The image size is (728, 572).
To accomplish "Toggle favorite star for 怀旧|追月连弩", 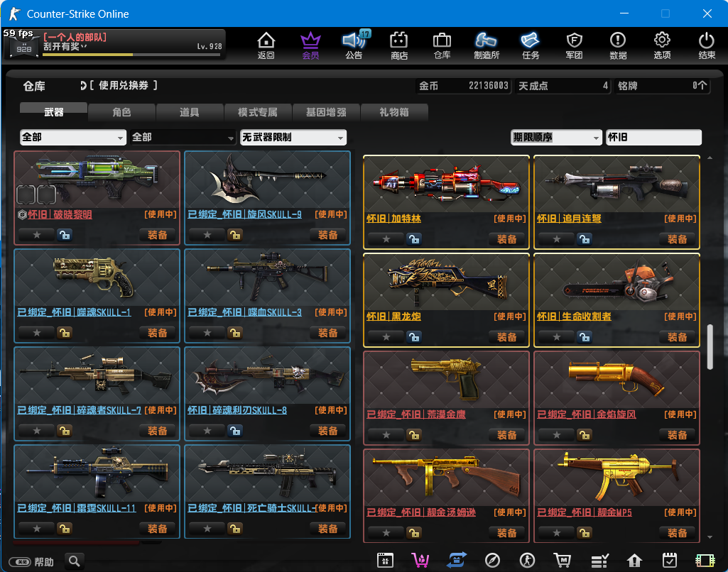I will 557,239.
